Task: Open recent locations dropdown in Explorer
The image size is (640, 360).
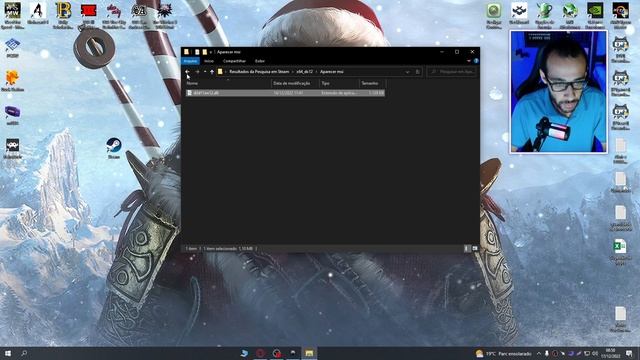Action: coord(205,72)
